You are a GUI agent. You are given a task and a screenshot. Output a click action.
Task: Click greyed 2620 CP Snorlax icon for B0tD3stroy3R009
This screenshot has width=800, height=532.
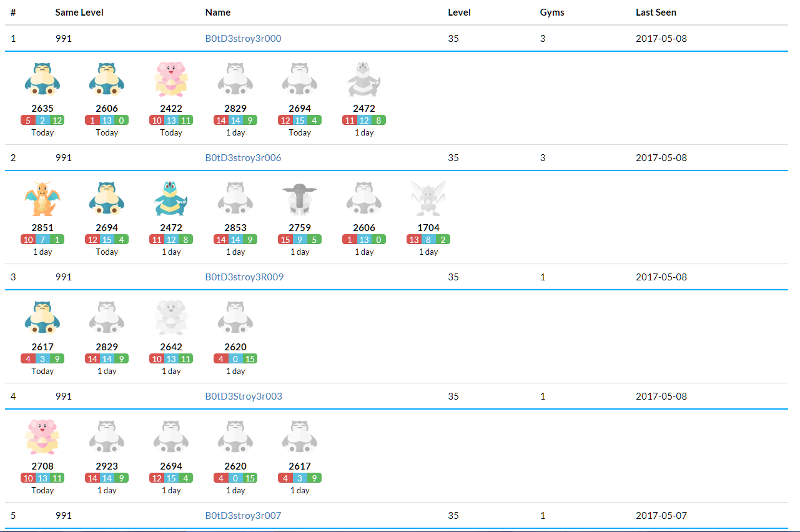point(235,317)
